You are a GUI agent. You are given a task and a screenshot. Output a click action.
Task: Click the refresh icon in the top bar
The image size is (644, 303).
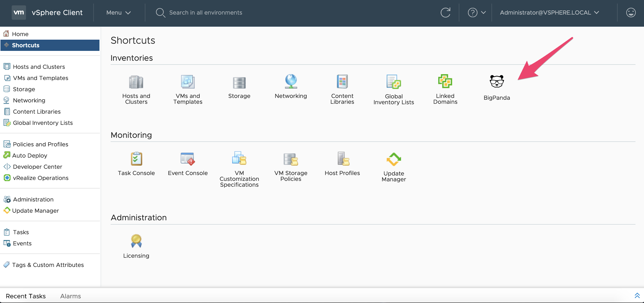tap(445, 13)
